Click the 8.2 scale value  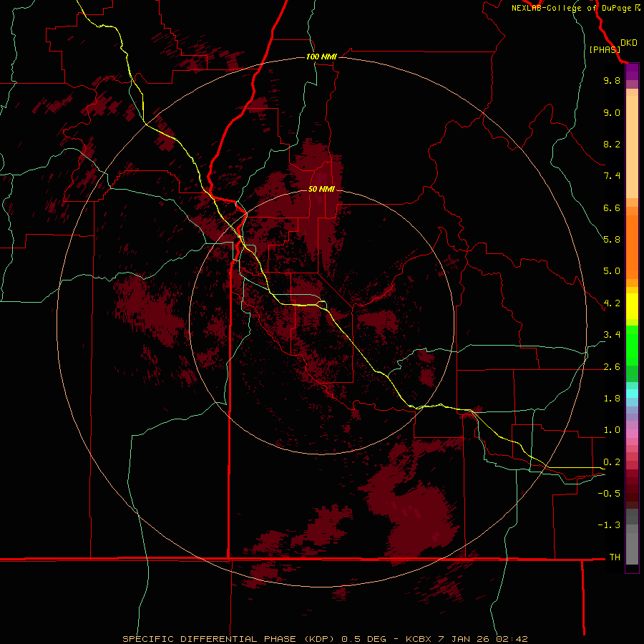click(612, 144)
